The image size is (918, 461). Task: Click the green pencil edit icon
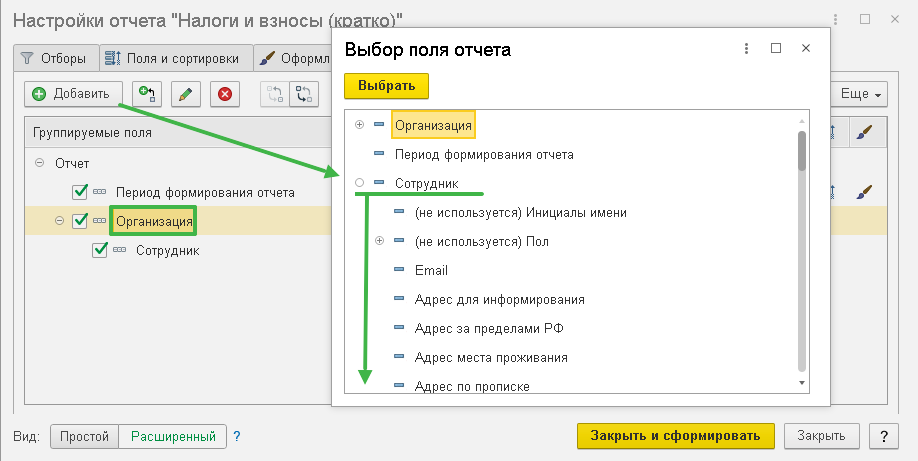point(186,94)
